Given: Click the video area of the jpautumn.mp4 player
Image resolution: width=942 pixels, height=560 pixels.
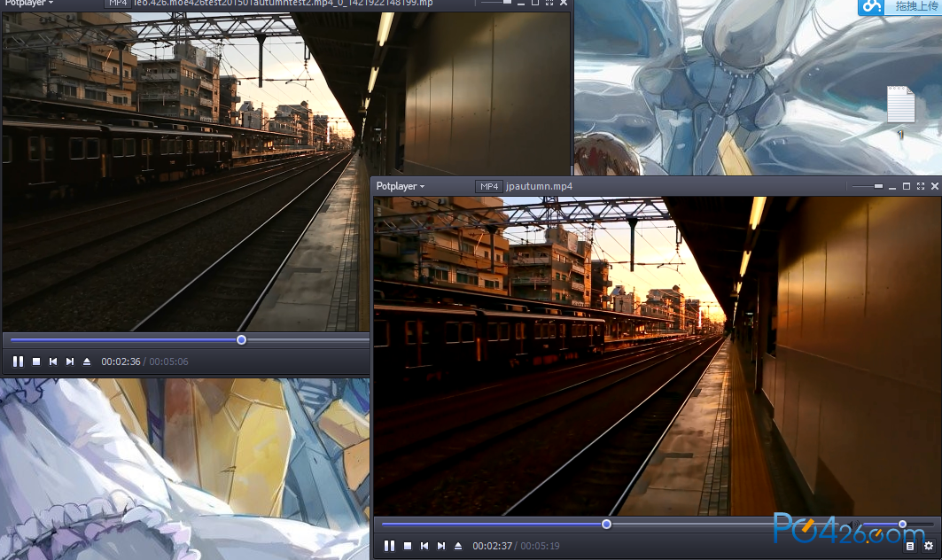Looking at the screenshot, I should pyautogui.click(x=658, y=355).
